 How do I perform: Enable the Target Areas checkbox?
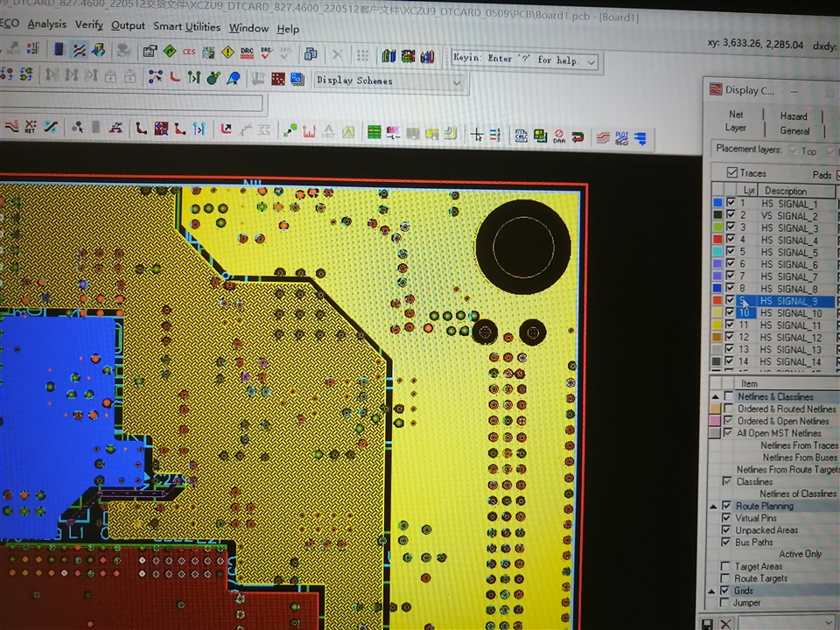pyautogui.click(x=725, y=566)
